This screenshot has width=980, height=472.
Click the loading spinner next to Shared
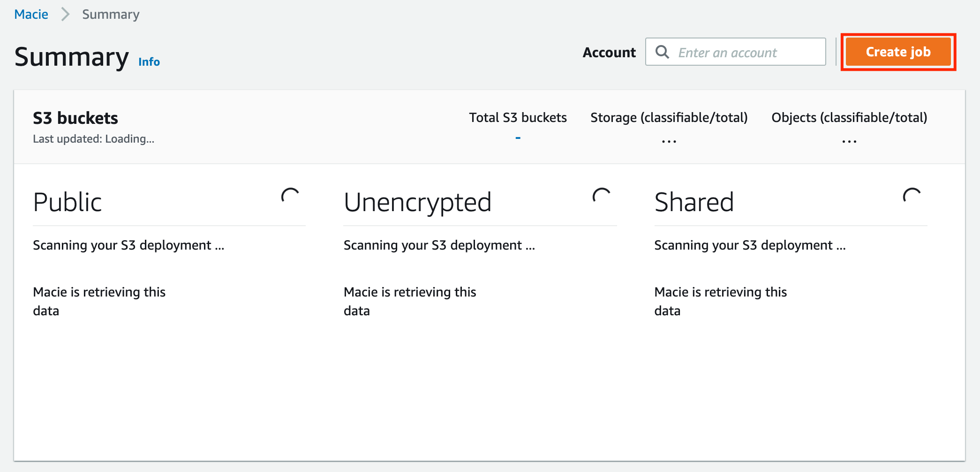coord(912,196)
